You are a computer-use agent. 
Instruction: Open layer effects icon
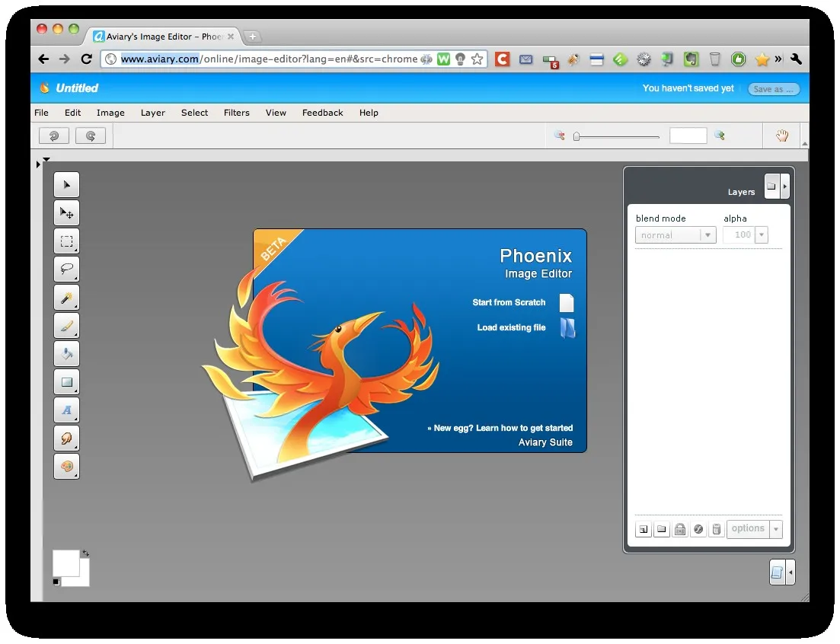[x=698, y=530]
